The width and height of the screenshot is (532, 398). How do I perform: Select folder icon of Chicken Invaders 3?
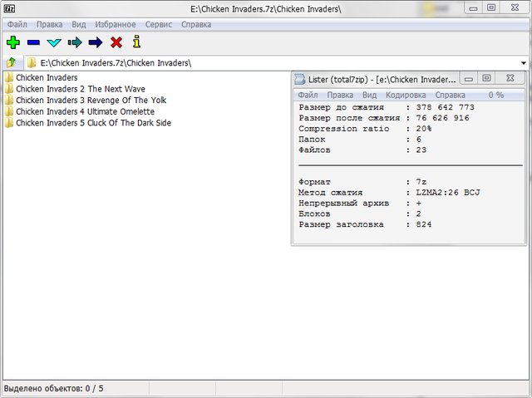pos(9,100)
